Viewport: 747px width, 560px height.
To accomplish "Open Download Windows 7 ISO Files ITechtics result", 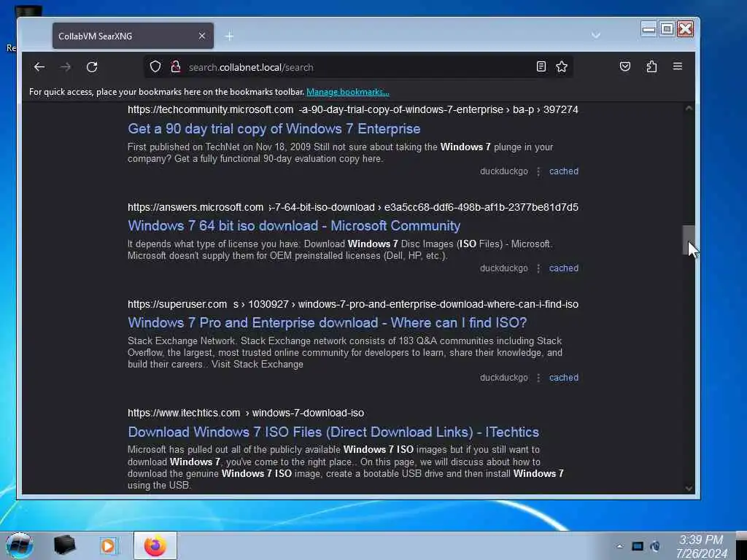I will pos(333,432).
